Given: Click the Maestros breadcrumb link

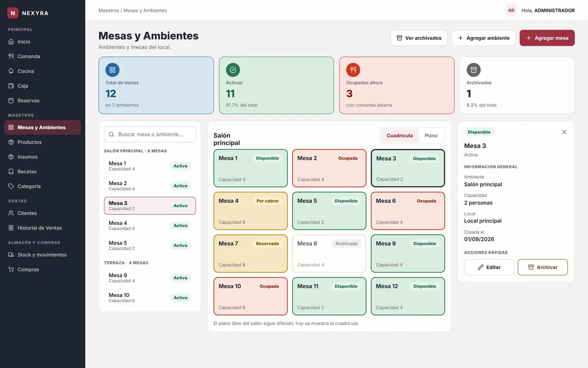Looking at the screenshot, I should coord(109,10).
